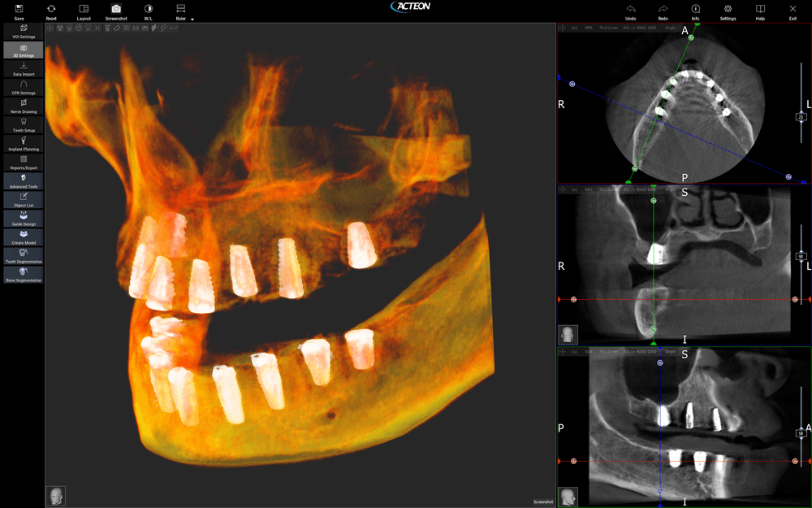Capture image with top Screenshot camera icon

[116, 11]
